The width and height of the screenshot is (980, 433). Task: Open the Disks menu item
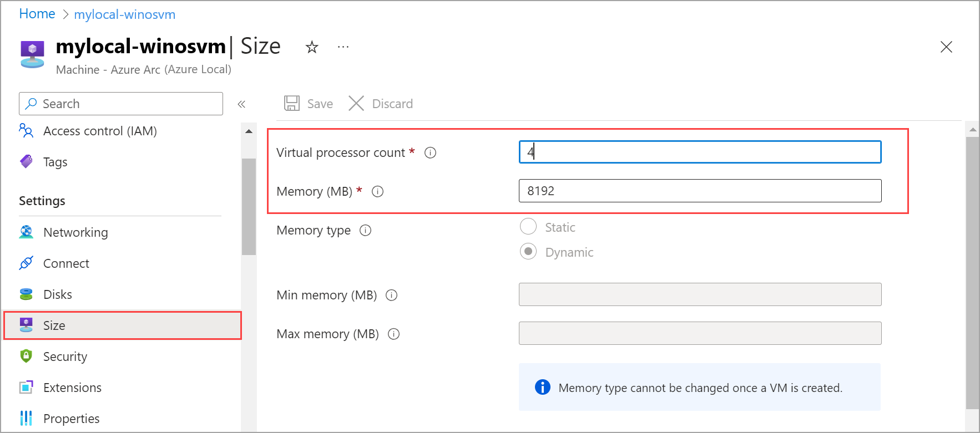pos(58,294)
